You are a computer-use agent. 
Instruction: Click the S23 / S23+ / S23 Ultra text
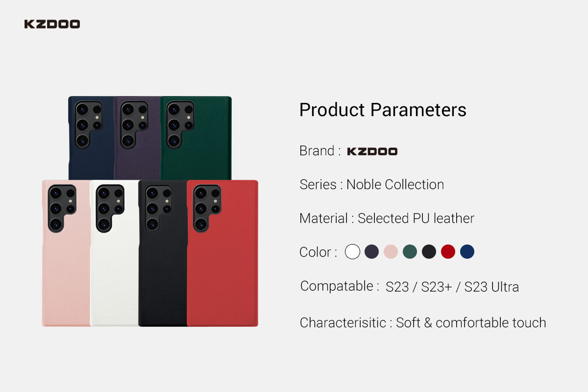click(x=452, y=287)
